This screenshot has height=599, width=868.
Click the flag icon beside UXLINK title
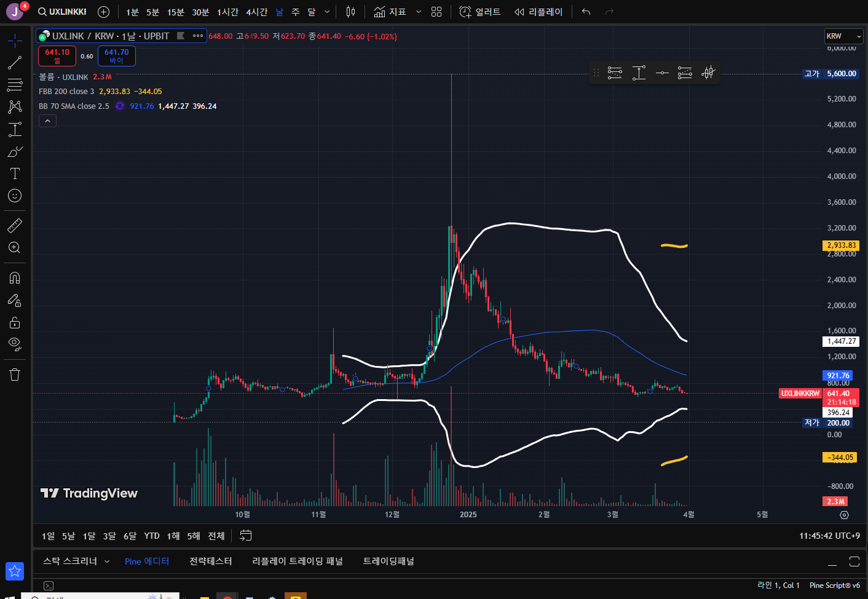[181, 36]
